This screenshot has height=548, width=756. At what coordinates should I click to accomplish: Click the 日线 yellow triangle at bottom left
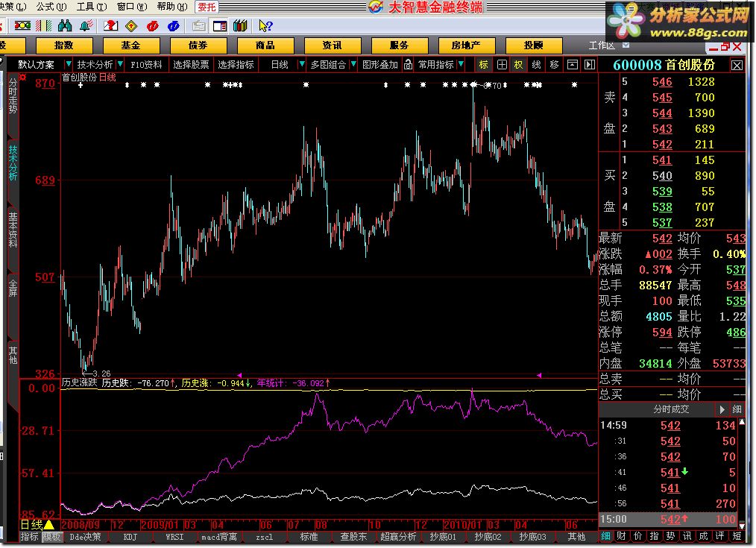[x=48, y=524]
